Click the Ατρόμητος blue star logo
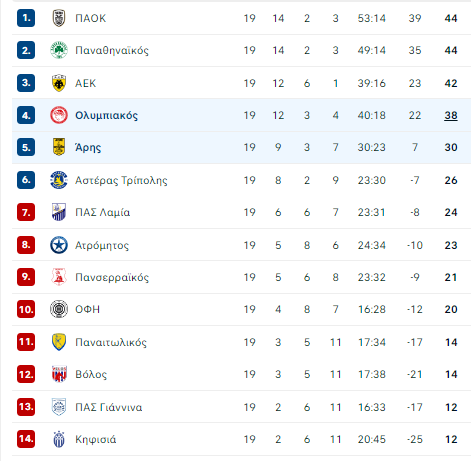 [x=59, y=245]
